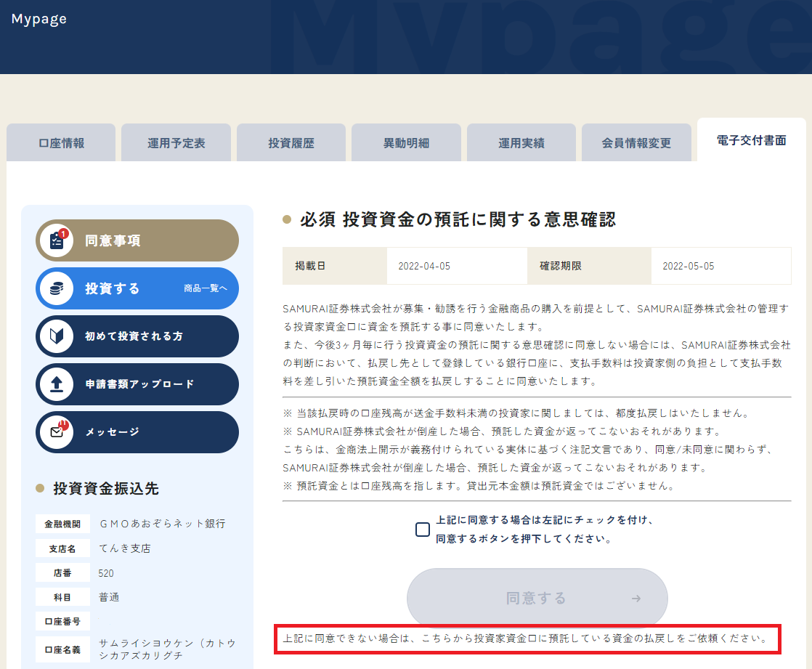Click the coin stack icon for 投資する
This screenshot has height=669, width=812.
pyautogui.click(x=56, y=288)
